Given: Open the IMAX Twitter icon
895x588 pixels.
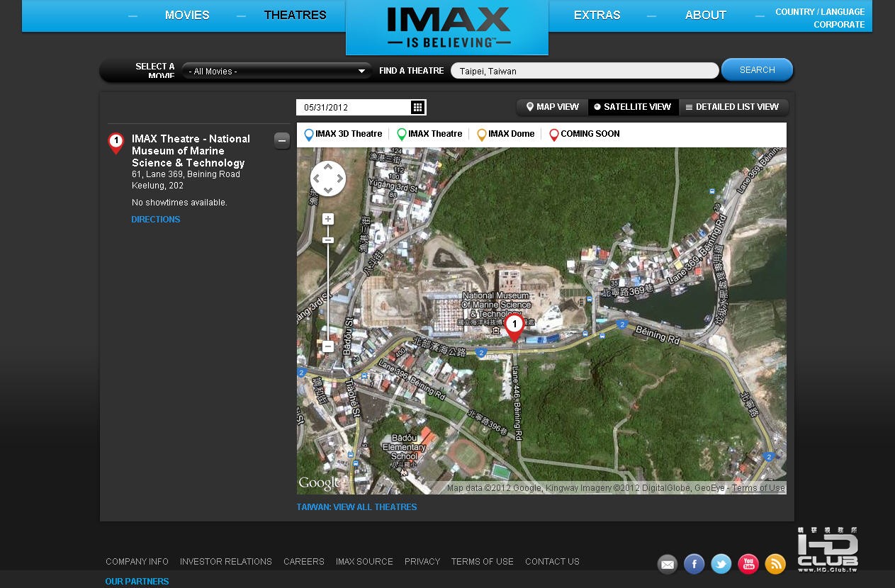Looking at the screenshot, I should click(x=721, y=564).
